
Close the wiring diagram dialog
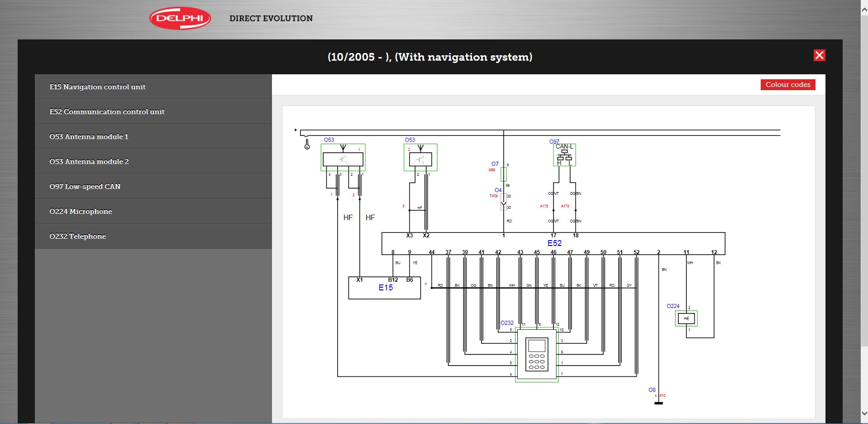(x=819, y=55)
